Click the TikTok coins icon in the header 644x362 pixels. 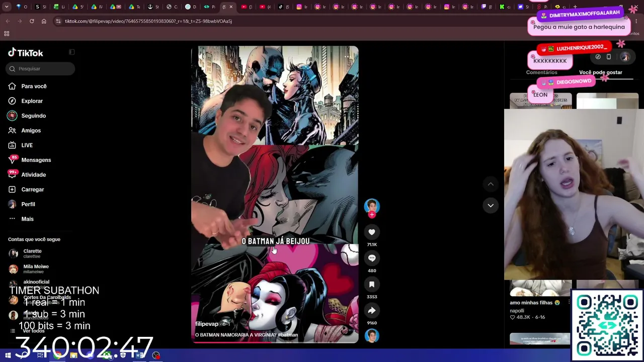point(598,57)
